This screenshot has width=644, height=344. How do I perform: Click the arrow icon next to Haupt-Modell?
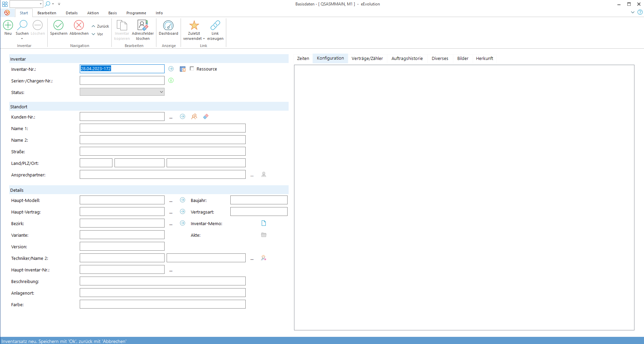pyautogui.click(x=183, y=200)
